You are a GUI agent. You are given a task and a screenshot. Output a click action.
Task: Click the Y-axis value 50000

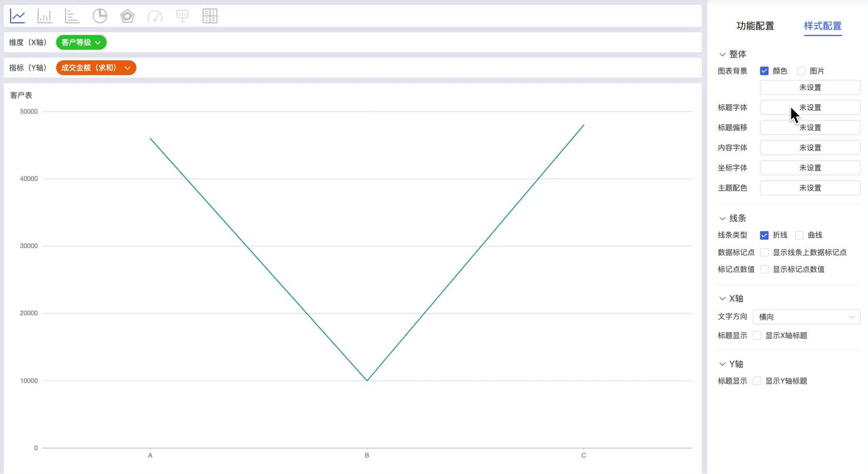(x=29, y=112)
